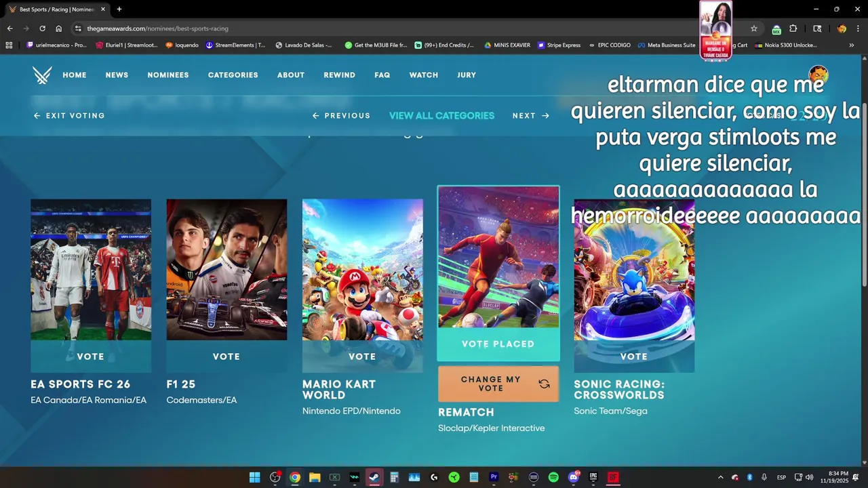Click the Sonic Racing CrossWorlds cover image

[x=634, y=270]
